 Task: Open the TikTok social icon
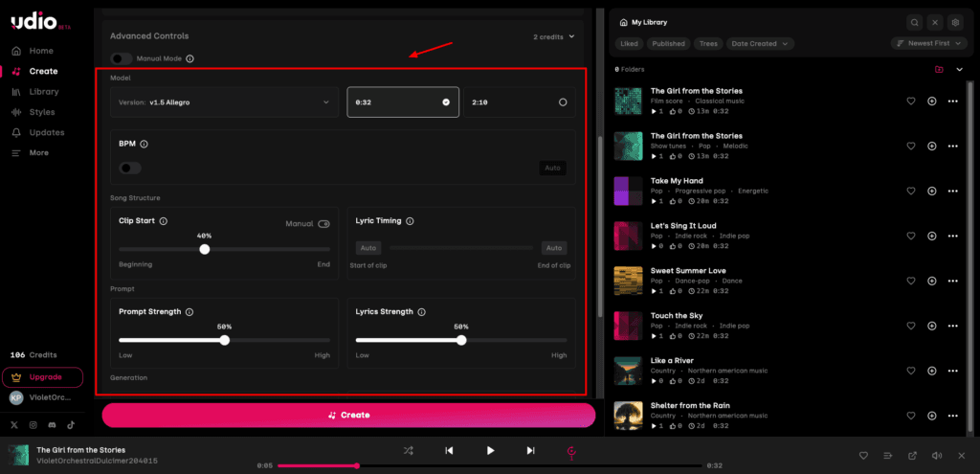pos(71,424)
